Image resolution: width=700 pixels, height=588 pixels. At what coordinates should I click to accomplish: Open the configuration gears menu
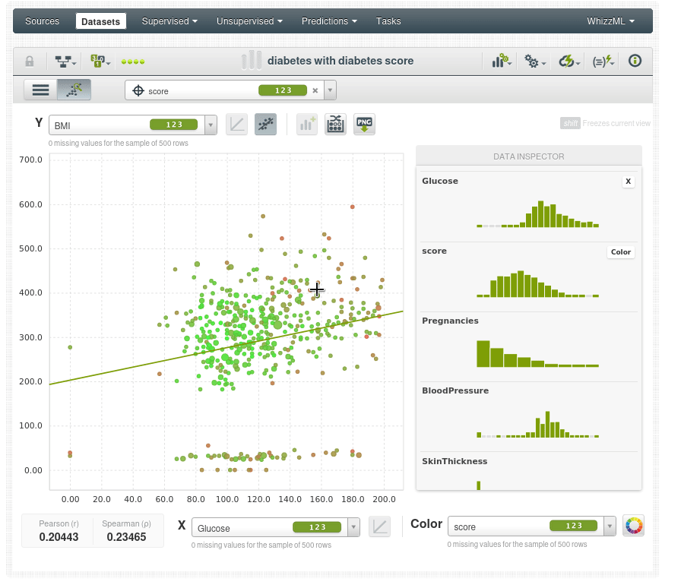[535, 62]
